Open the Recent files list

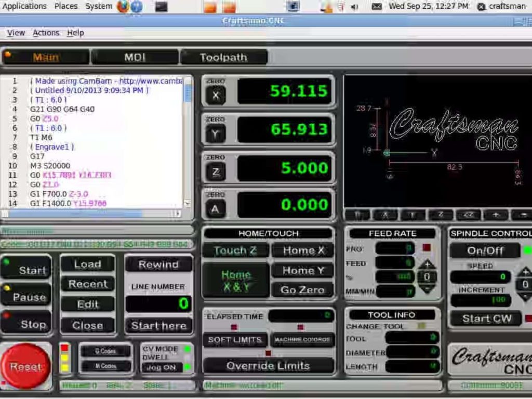(88, 284)
